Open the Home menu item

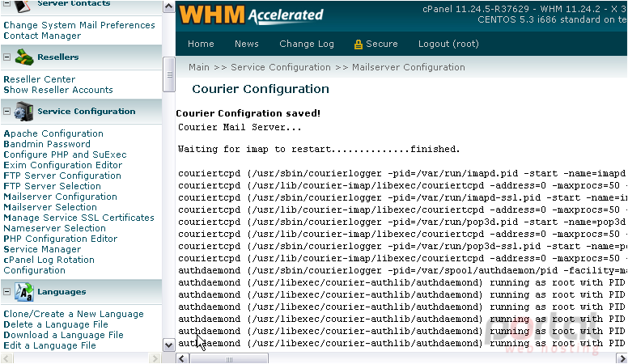click(x=201, y=44)
